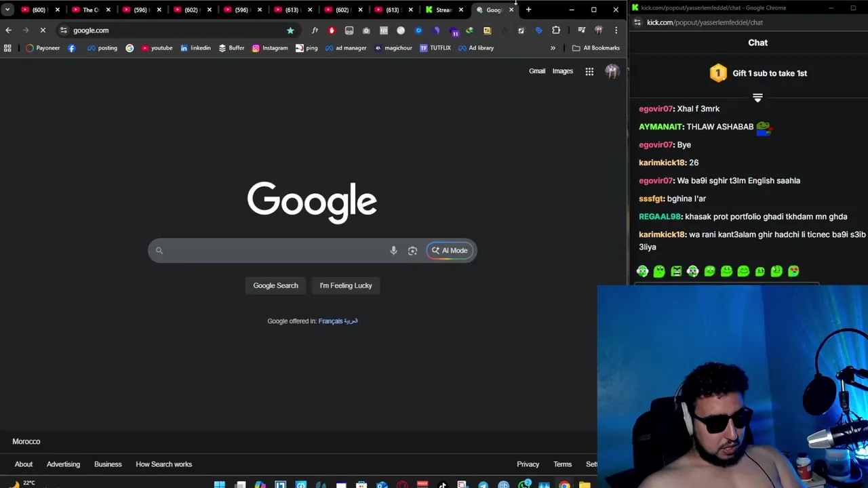
Task: Stop loading the google.com page
Action: (x=43, y=30)
